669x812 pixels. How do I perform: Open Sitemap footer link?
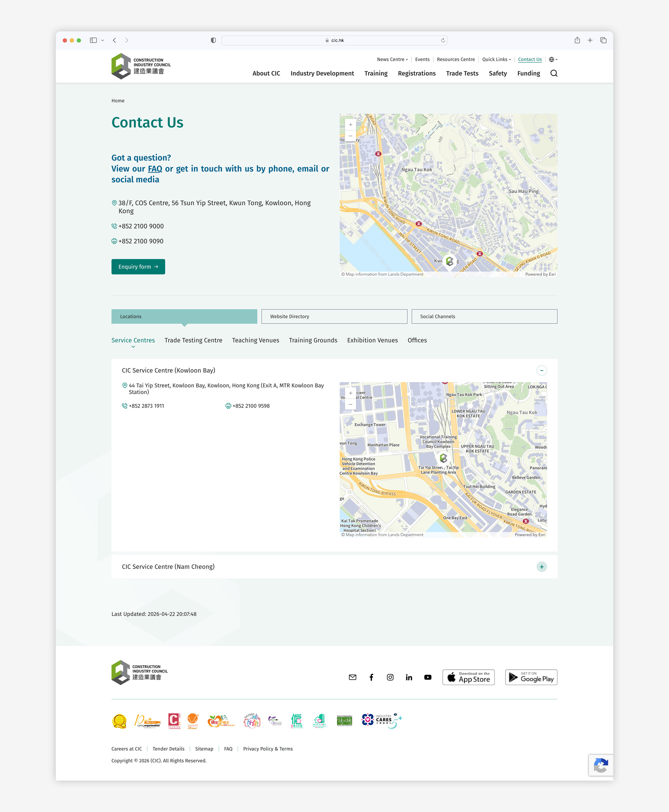pyautogui.click(x=204, y=749)
